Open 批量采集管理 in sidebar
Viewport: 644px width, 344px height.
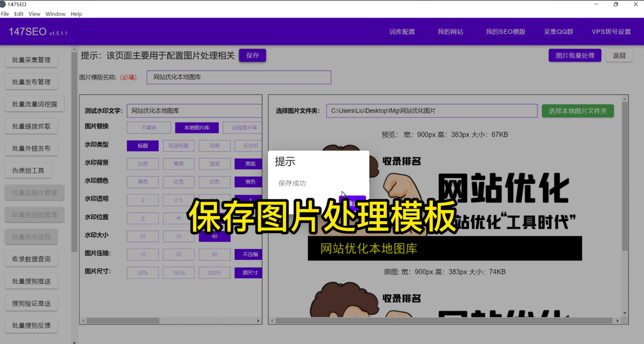click(x=31, y=60)
